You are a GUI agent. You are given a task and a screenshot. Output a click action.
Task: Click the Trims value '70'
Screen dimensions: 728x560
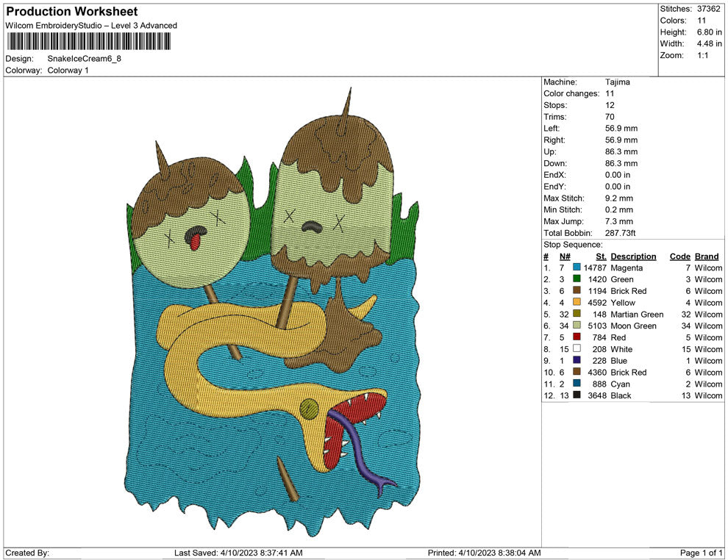pos(610,116)
